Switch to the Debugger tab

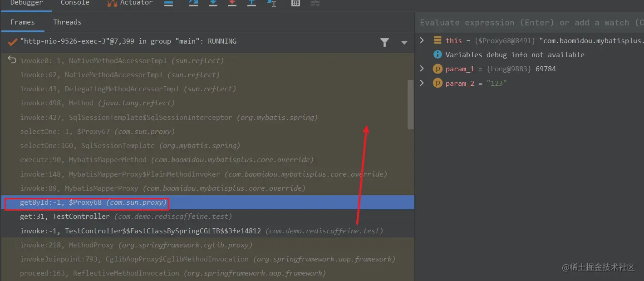[26, 3]
